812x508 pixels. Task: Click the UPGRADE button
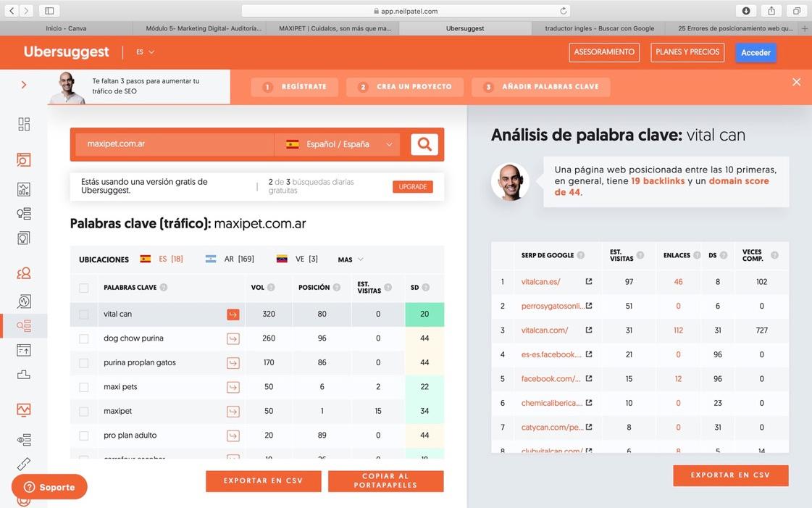pos(413,187)
